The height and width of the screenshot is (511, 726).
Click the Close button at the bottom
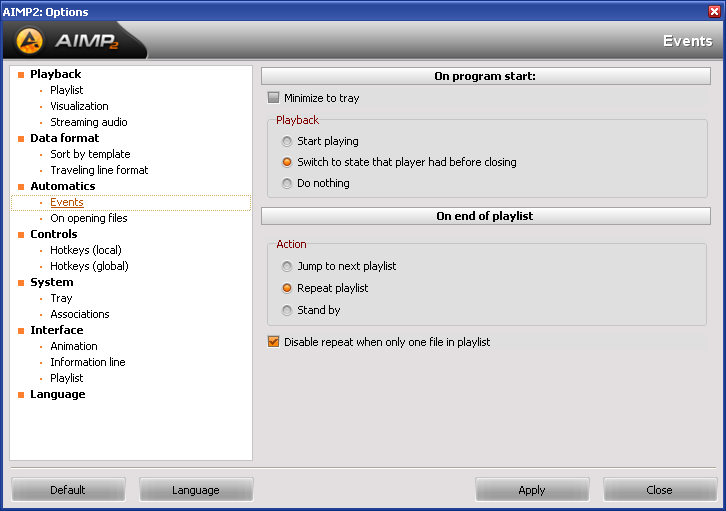click(660, 490)
